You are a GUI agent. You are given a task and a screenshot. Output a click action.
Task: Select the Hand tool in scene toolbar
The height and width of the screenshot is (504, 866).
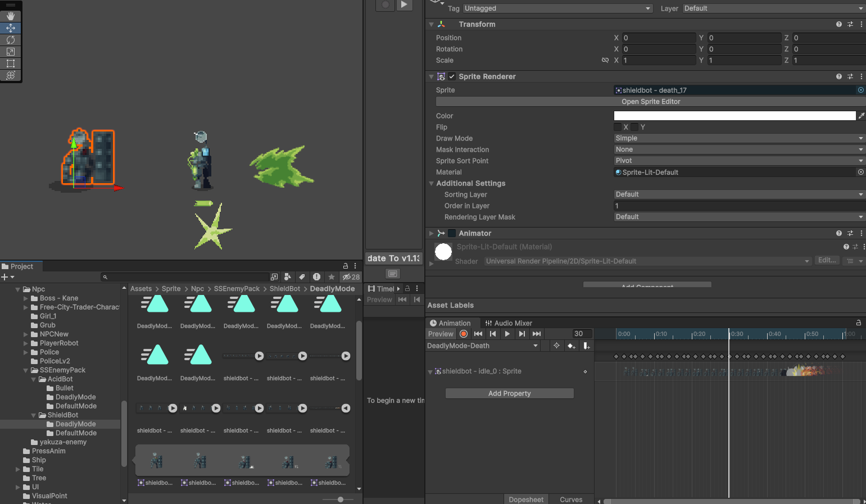pos(11,16)
